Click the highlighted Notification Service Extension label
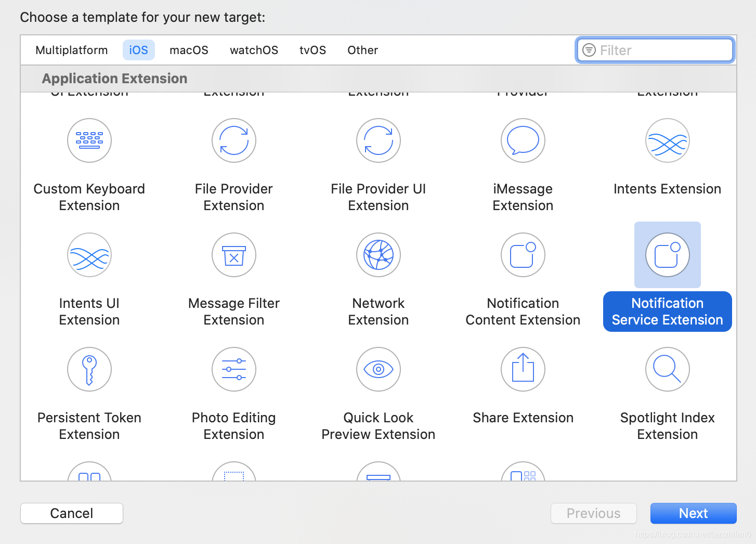The image size is (756, 544). [668, 312]
